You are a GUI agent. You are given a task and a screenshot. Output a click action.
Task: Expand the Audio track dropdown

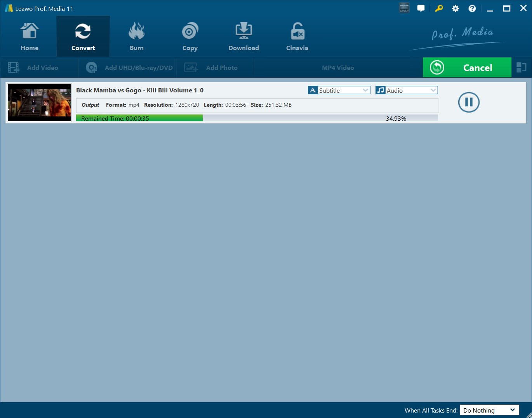coord(407,90)
